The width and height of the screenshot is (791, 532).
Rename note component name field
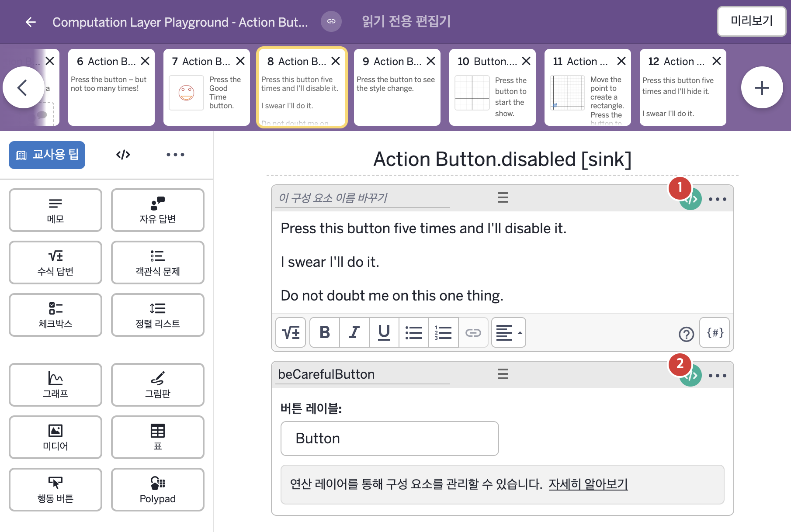363,198
